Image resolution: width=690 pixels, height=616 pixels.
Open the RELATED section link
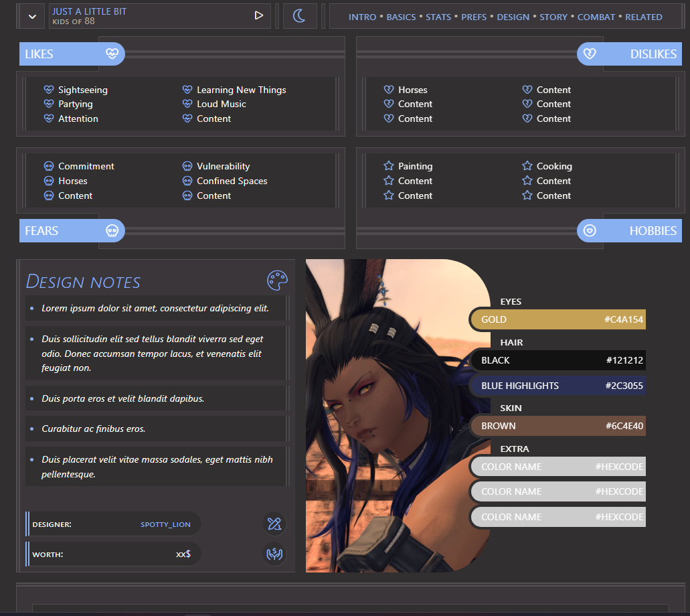pyautogui.click(x=643, y=17)
